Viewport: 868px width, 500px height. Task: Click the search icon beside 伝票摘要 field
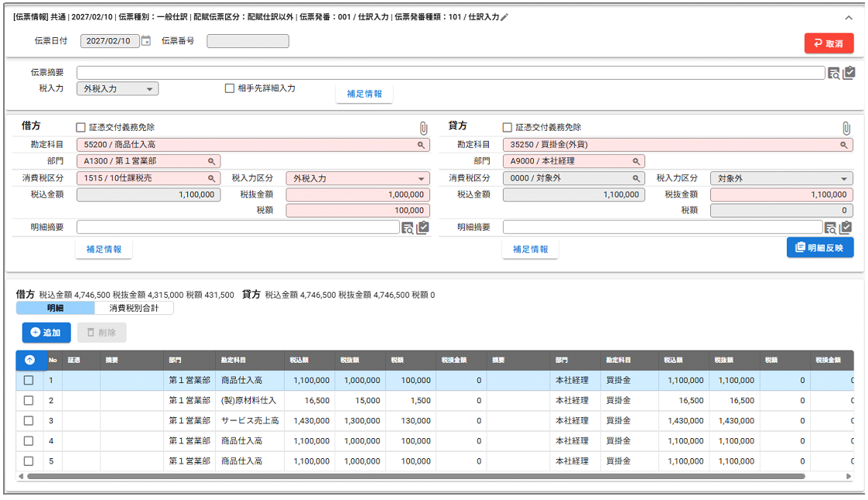pos(833,74)
